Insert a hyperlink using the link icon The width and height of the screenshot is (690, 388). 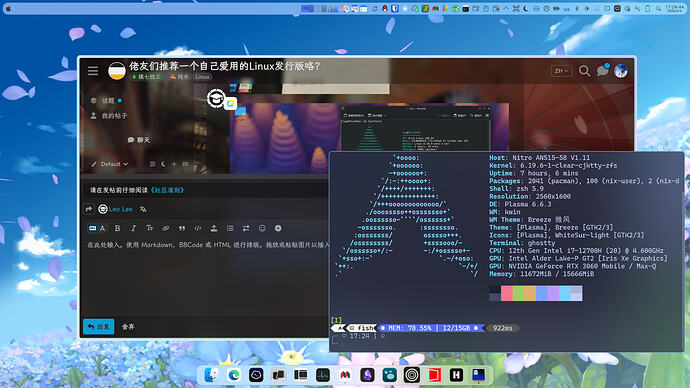click(165, 228)
